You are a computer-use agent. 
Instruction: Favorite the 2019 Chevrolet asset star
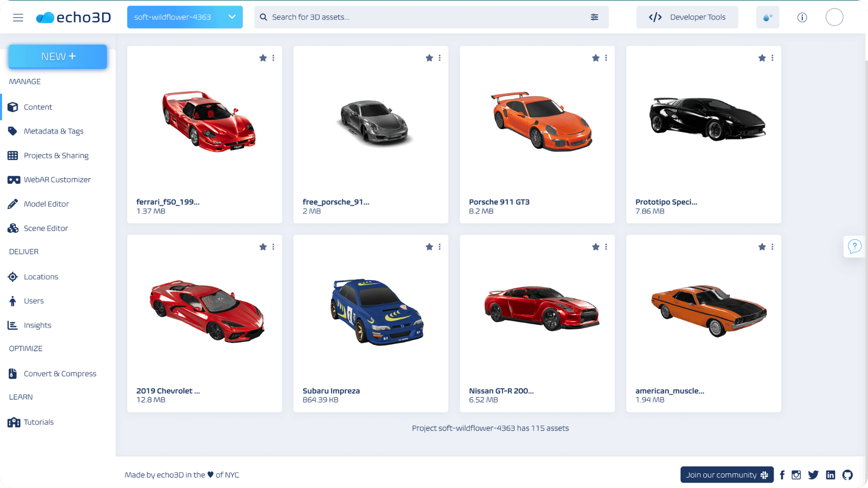(263, 247)
